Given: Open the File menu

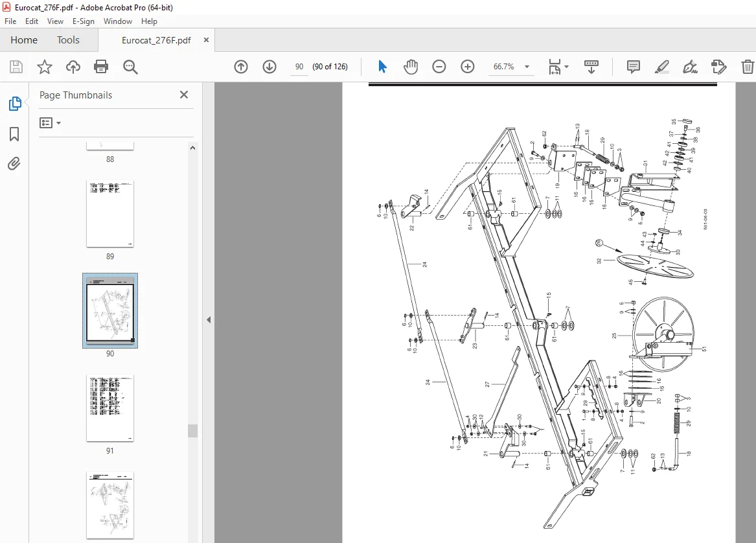Looking at the screenshot, I should coord(10,21).
